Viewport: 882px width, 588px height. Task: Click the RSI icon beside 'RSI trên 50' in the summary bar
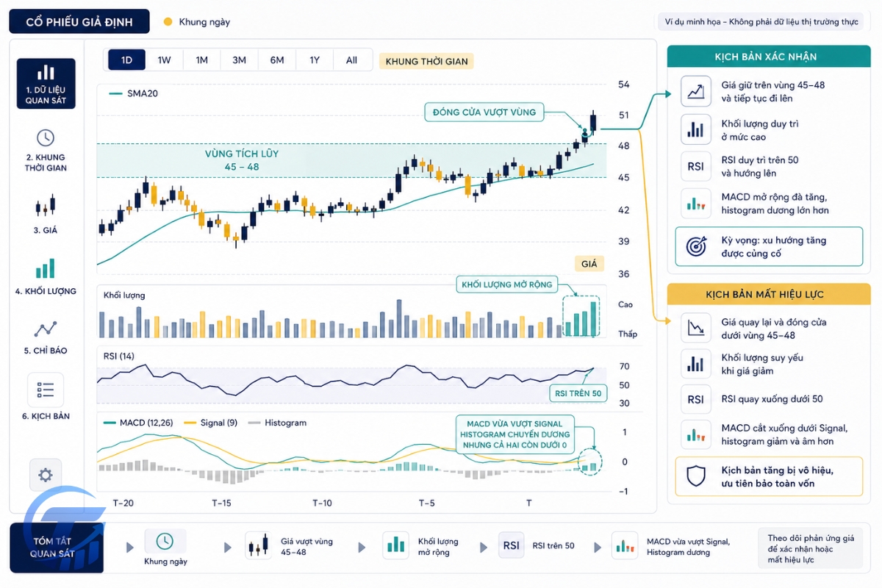click(512, 546)
